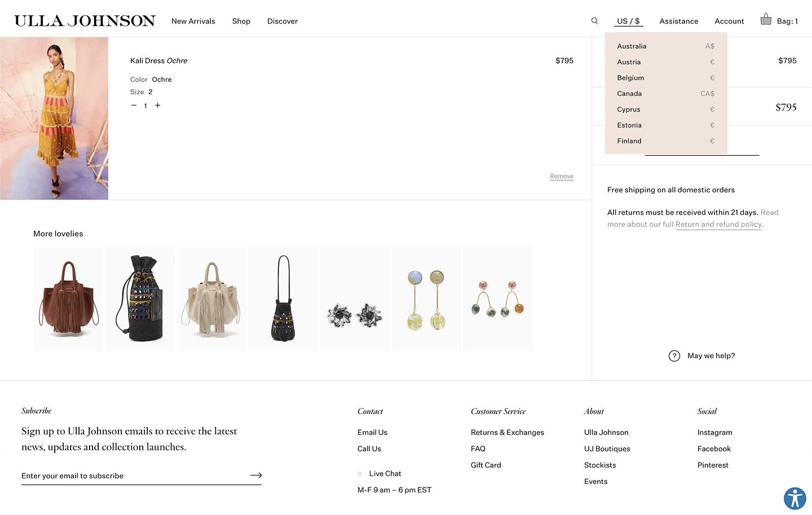Screen dimensions: 812x515
Task: View the brown fringe bucket bag thumbnail
Action: 68,298
